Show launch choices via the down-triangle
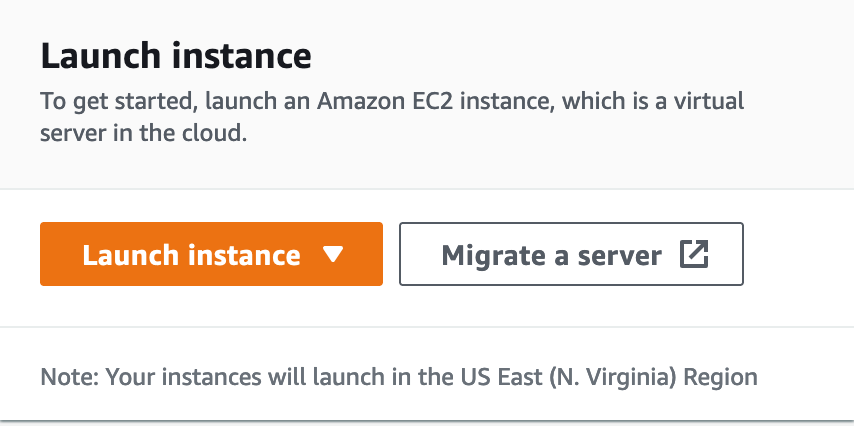 [334, 255]
